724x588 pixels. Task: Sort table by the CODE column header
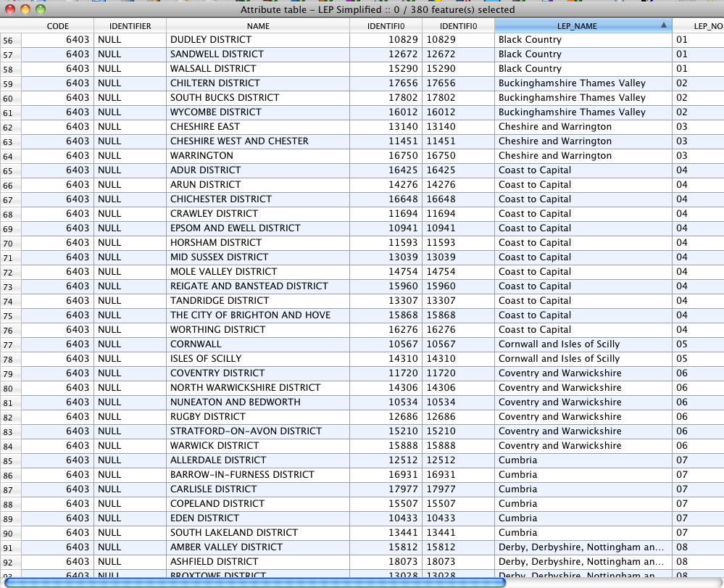coord(57,26)
